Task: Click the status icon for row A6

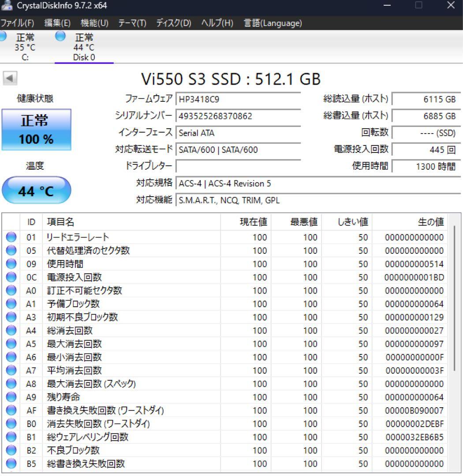Action: tap(11, 357)
